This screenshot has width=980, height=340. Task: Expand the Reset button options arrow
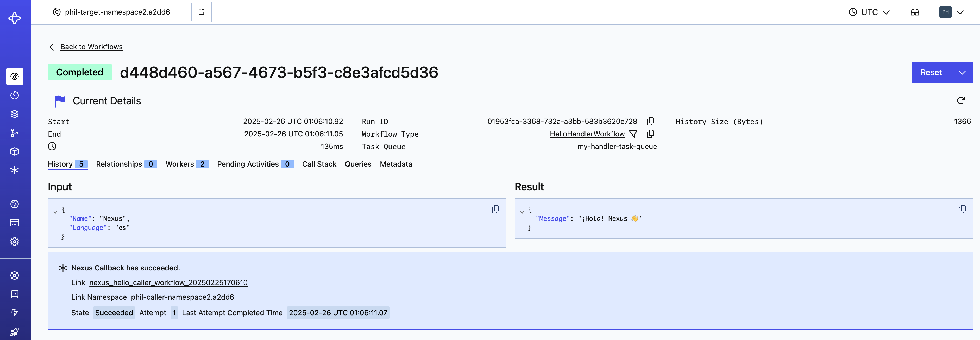click(962, 72)
